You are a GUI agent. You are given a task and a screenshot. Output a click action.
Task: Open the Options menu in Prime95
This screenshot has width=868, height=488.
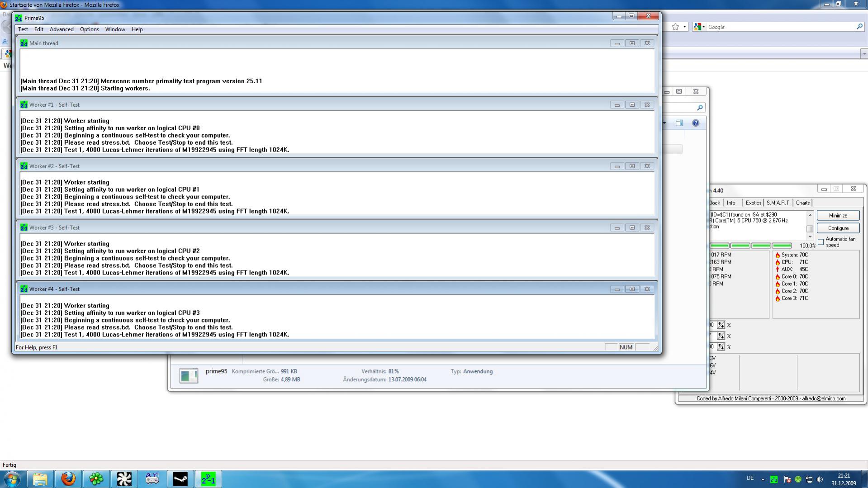[90, 29]
